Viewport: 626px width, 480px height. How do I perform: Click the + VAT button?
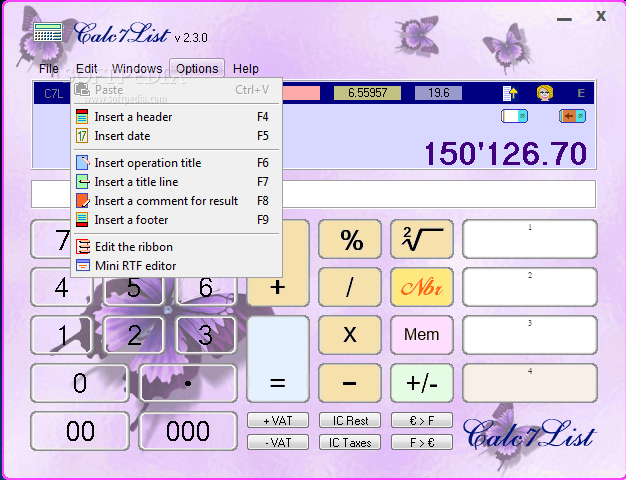click(x=278, y=420)
